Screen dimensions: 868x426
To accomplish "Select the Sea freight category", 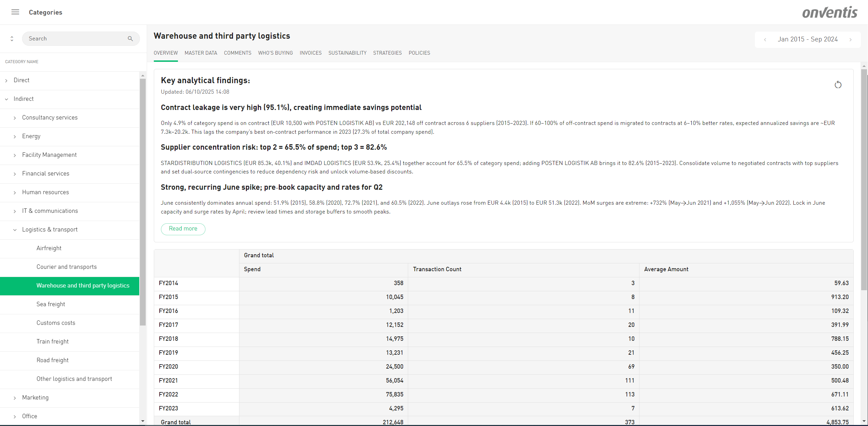I will (x=51, y=304).
